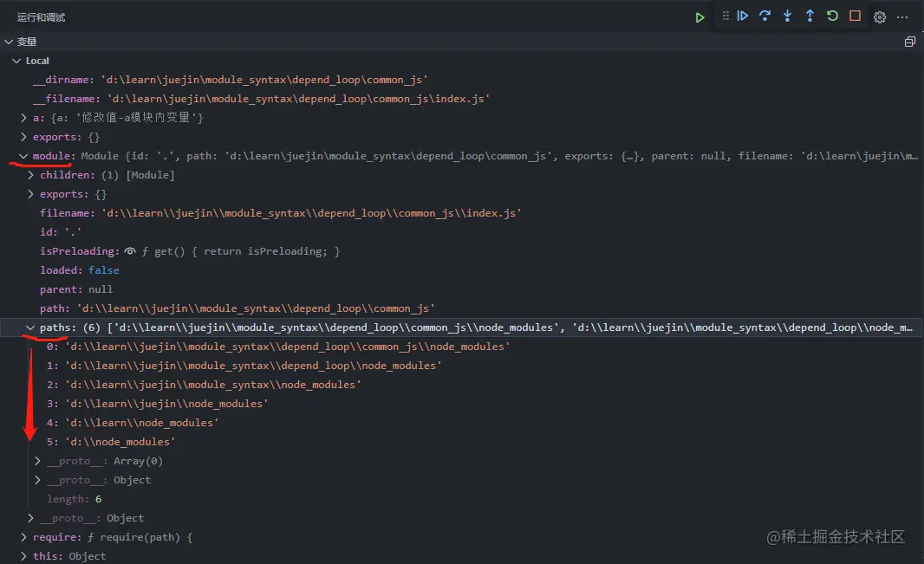Step into the function call
924x564 pixels.
pyautogui.click(x=787, y=16)
